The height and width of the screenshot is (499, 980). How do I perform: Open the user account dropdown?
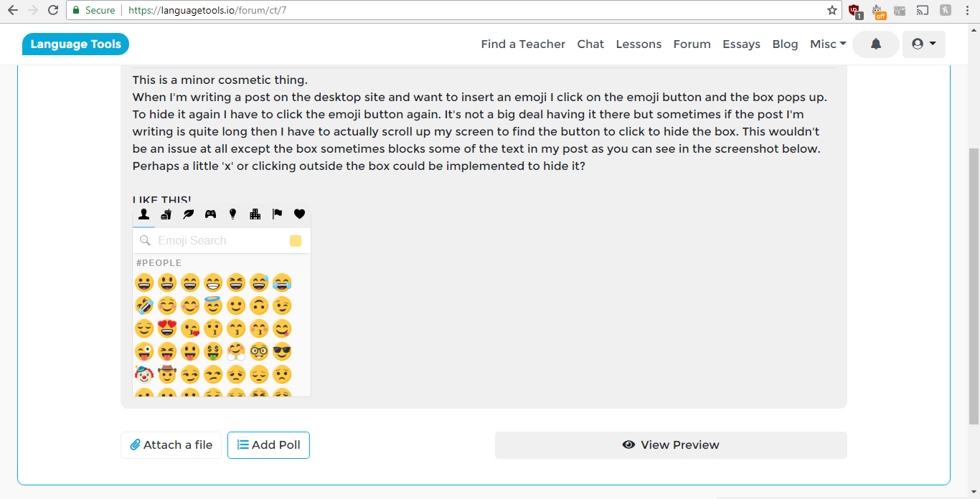pos(923,44)
